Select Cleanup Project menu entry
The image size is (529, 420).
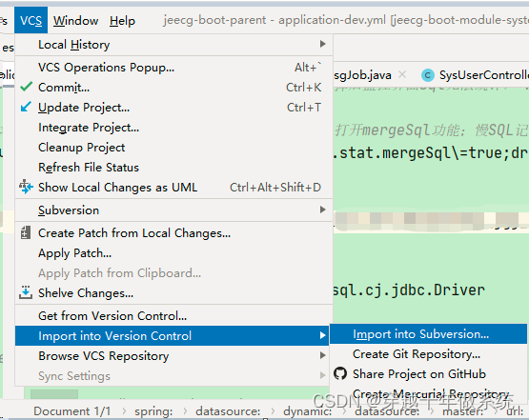tap(173, 148)
